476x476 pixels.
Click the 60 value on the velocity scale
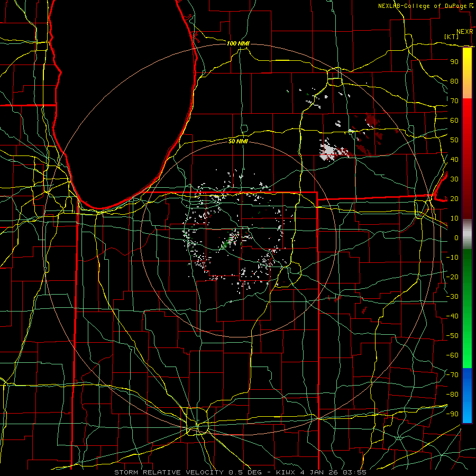click(x=454, y=121)
